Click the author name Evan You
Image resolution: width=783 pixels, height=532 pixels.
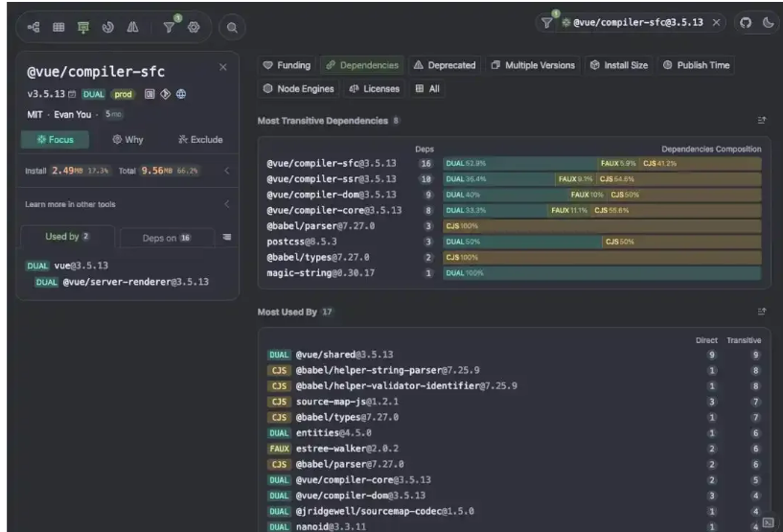coord(73,115)
